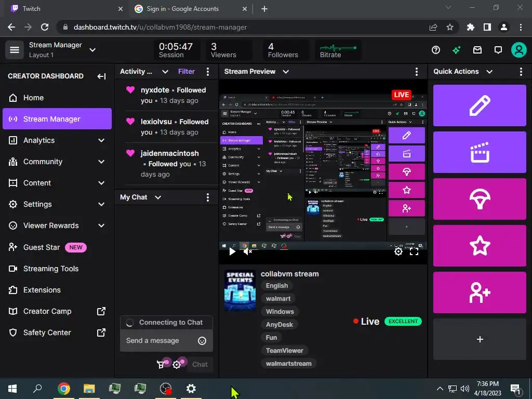Open Activity Feed three-dot options
Screen dimensions: 532x399
[208, 72]
